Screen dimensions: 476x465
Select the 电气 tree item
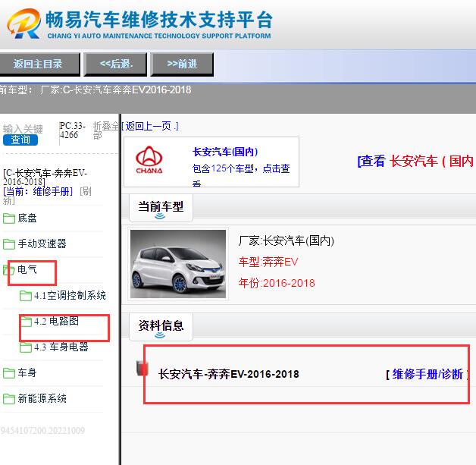tap(27, 269)
